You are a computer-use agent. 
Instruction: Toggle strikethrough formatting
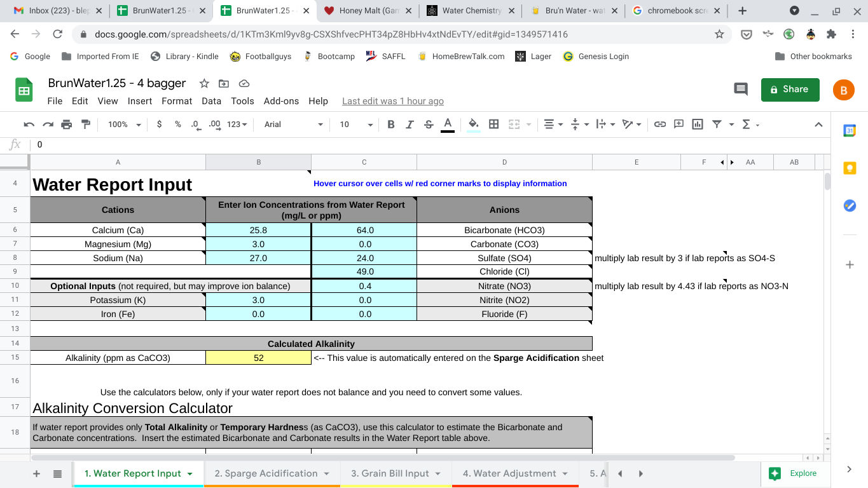[429, 125]
